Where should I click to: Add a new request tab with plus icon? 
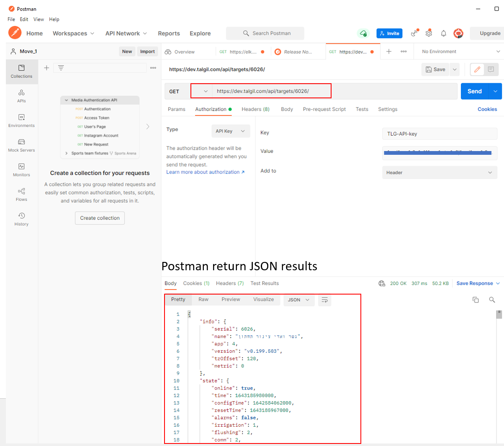(x=388, y=51)
